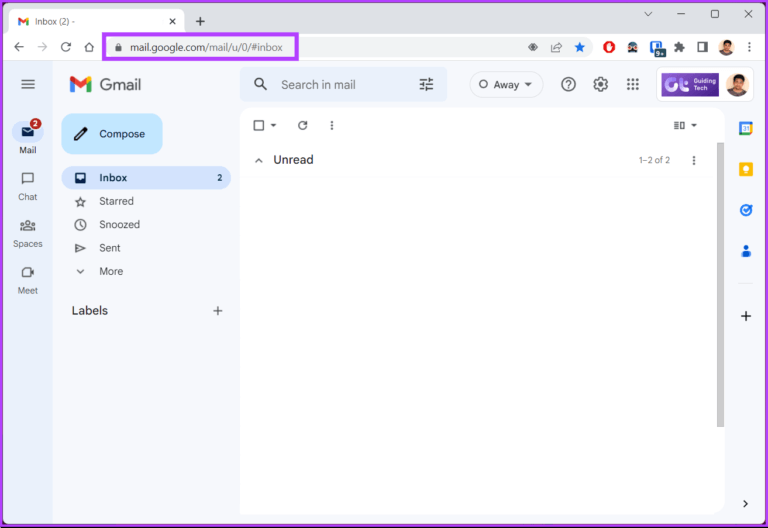The height and width of the screenshot is (528, 768).
Task: Open the Settings gear
Action: coord(600,85)
